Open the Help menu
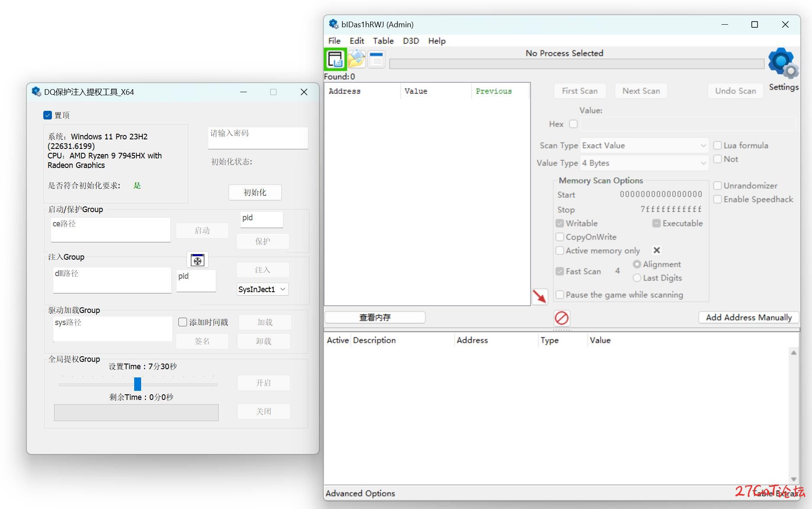Image resolution: width=812 pixels, height=509 pixels. [437, 41]
